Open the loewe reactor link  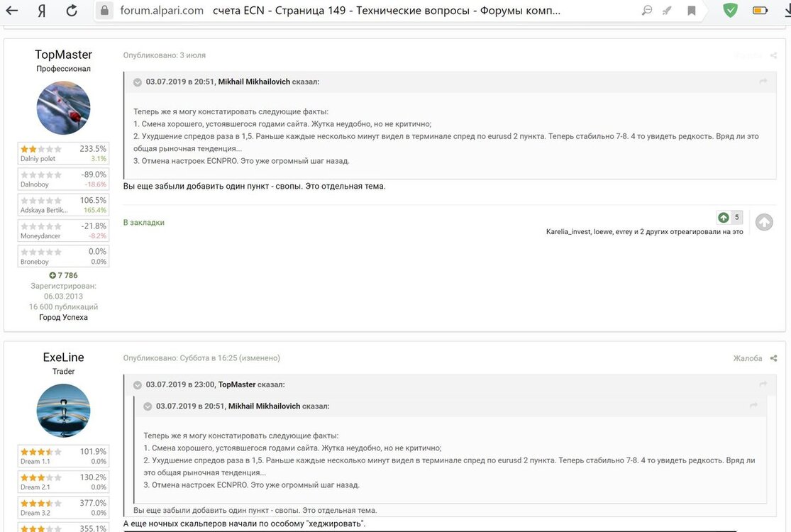pos(603,232)
